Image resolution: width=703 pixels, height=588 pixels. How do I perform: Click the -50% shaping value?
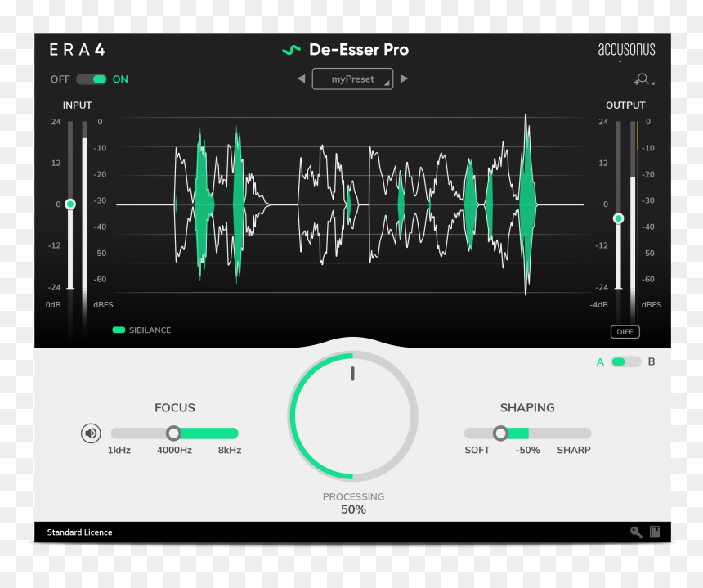pos(527,450)
